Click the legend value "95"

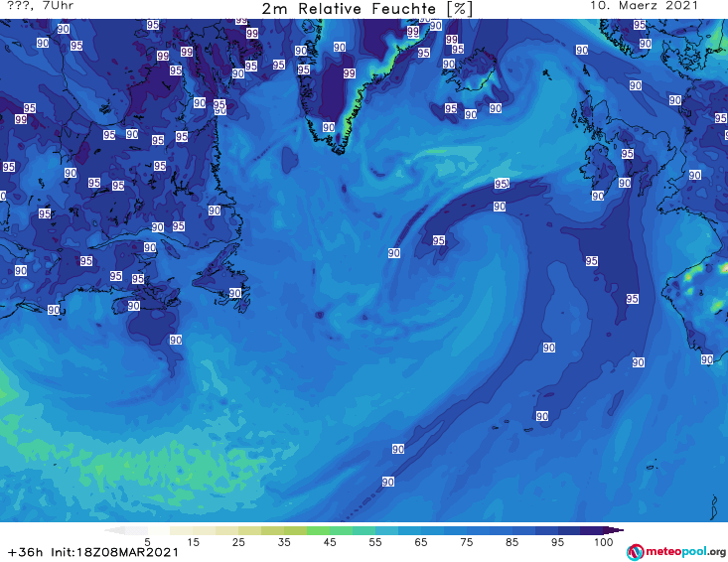557,542
